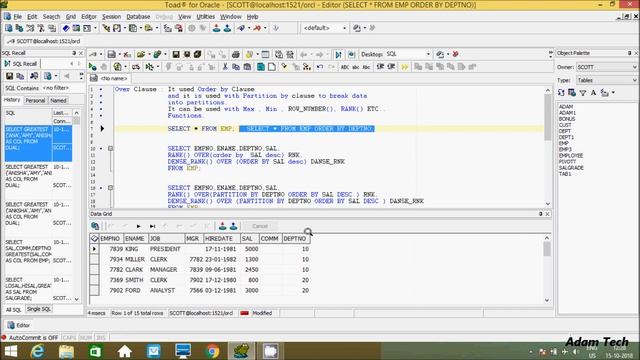
Task: Click the yellow double-arrow icon
Action: pos(404,67)
